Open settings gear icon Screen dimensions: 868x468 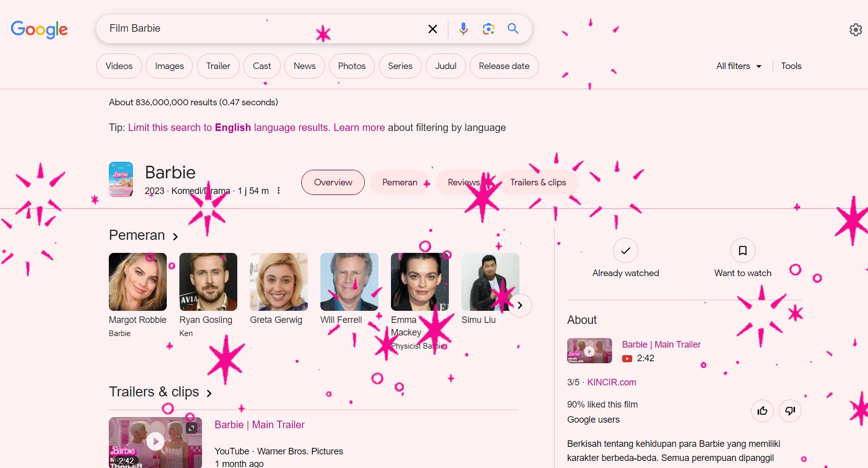855,30
